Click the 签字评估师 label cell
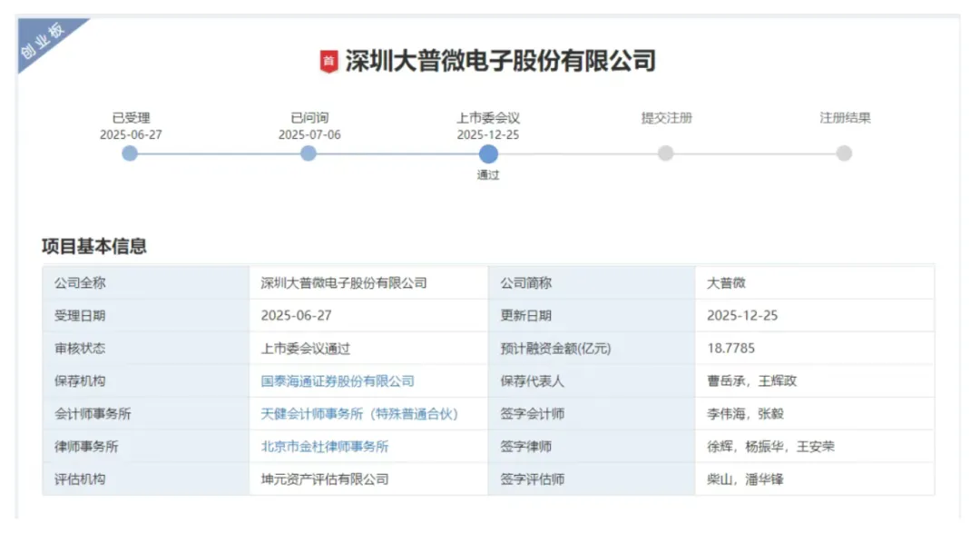Screen dimensions: 980x543 click(592, 479)
